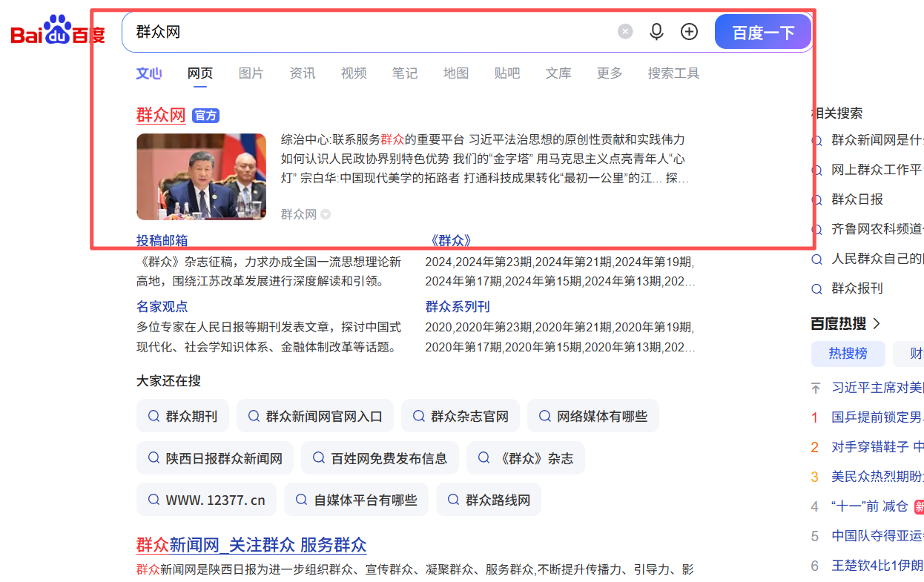Open the plus icon in the search box
The image size is (924, 582).
tap(690, 31)
